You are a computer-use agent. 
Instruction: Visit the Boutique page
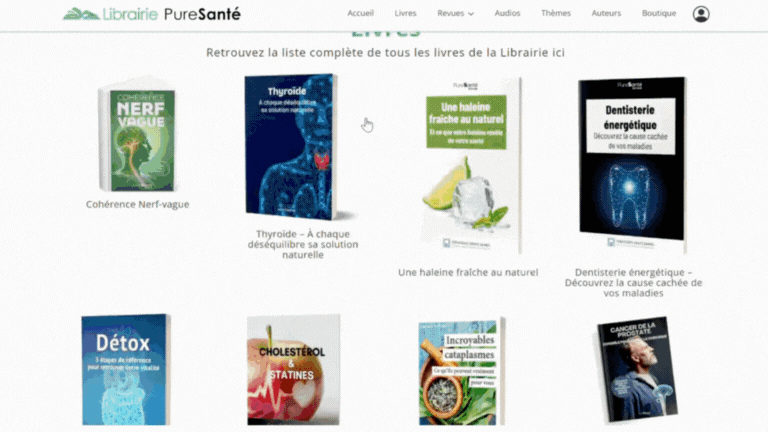[659, 13]
